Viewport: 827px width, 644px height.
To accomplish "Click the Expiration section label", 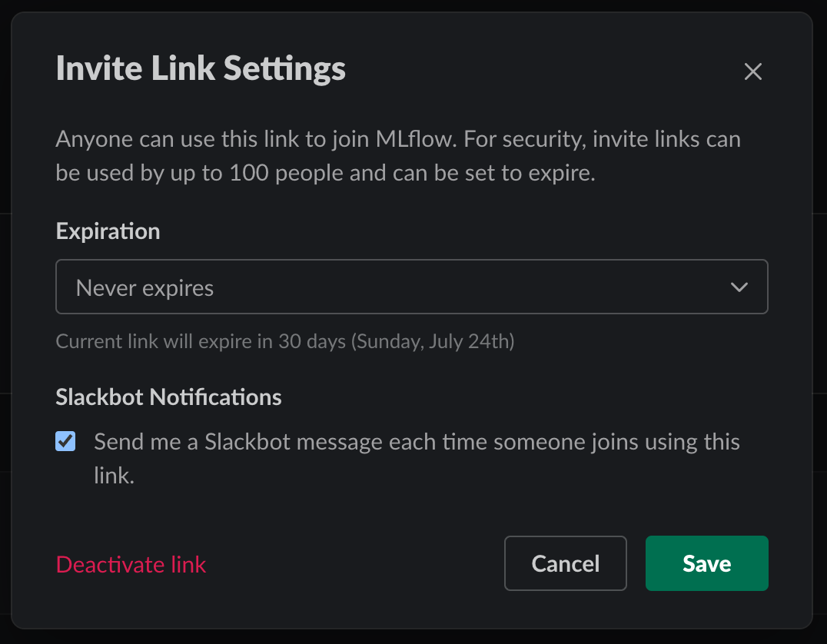I will (x=108, y=231).
